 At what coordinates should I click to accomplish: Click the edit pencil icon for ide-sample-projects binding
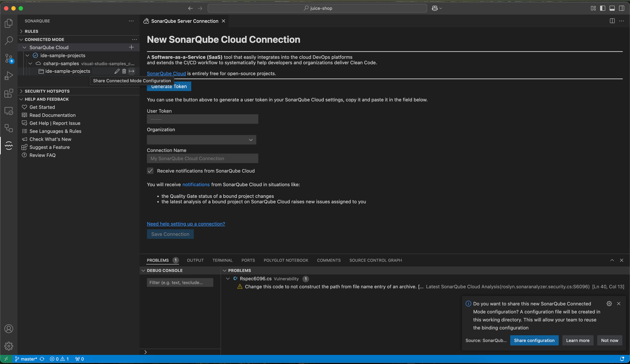point(117,71)
